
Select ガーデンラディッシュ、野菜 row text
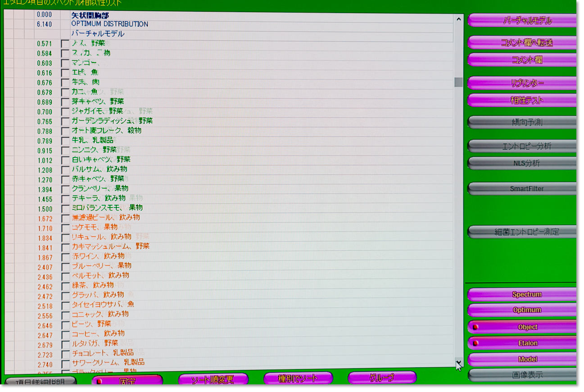[113, 121]
